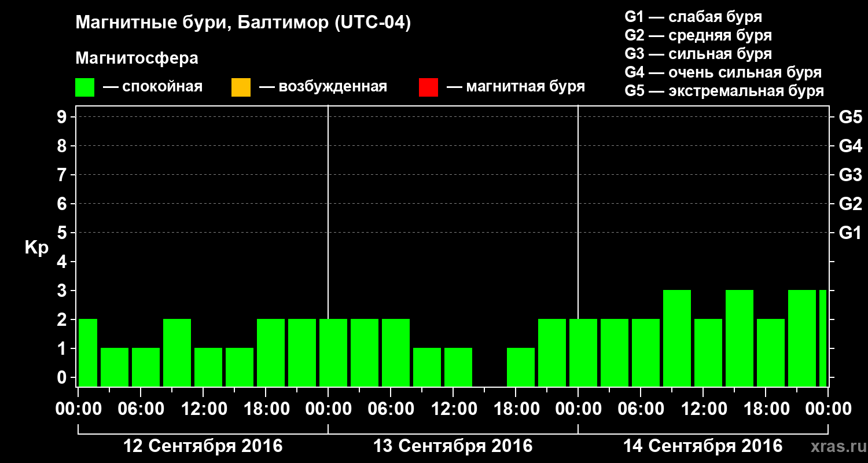
Task: Click the 12:00 time label above 13 Сентября
Action: (x=454, y=409)
